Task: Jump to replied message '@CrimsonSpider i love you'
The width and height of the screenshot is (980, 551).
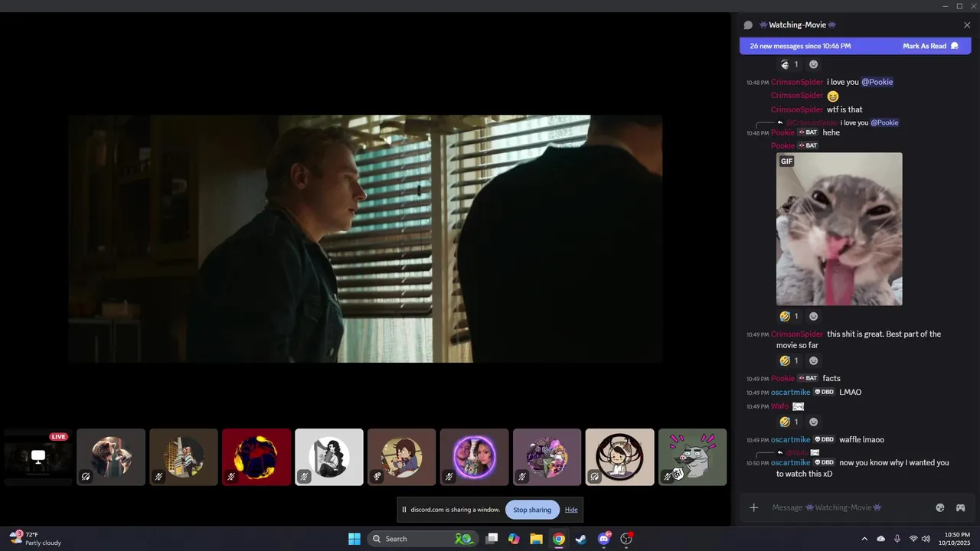Action: click(x=842, y=122)
